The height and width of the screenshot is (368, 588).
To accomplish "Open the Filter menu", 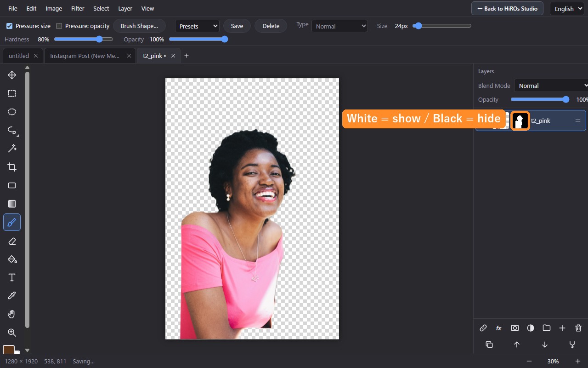I will (x=78, y=8).
